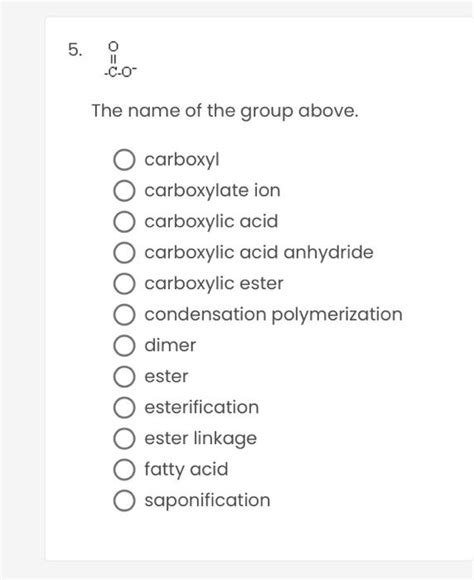The width and height of the screenshot is (474, 580).
Task: Click the carboxylic acid anhydride label
Action: (259, 253)
